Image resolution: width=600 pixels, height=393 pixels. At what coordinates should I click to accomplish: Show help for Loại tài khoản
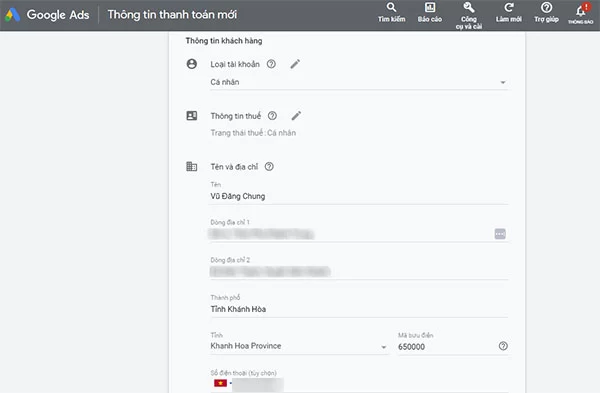(x=271, y=64)
